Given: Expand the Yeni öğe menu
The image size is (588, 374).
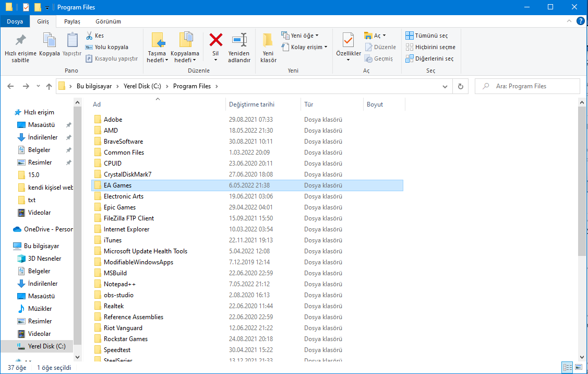Looking at the screenshot, I should click(300, 36).
